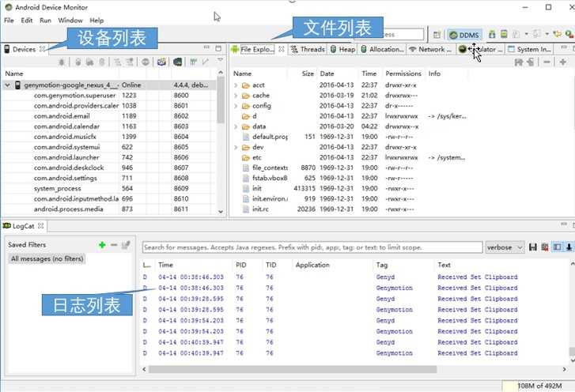Click the Update Threads icon in Devices toolbar

(x=117, y=62)
